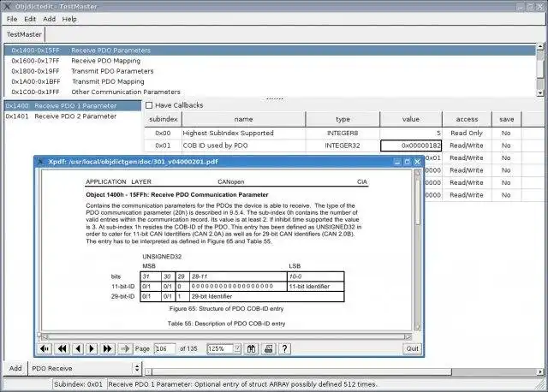Image resolution: width=548 pixels, height=392 pixels.
Task: Click Read/Write access cell for COB ID row
Action: [467, 146]
